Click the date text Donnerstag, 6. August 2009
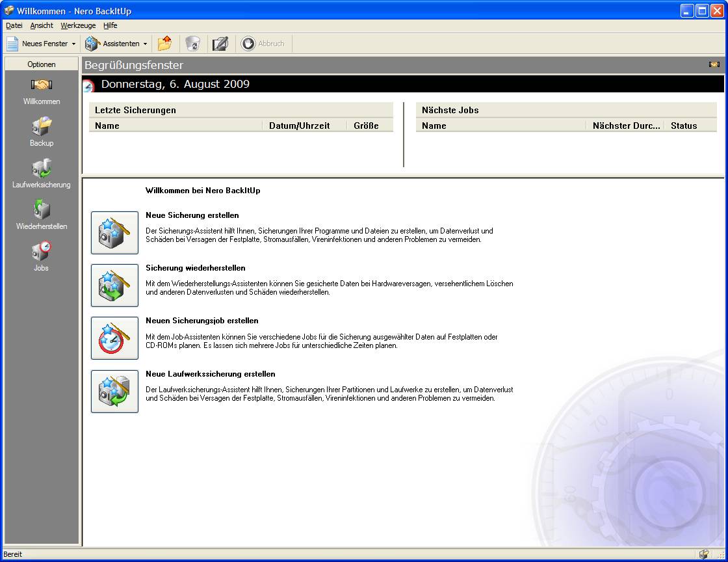The height and width of the screenshot is (562, 728). 175,84
